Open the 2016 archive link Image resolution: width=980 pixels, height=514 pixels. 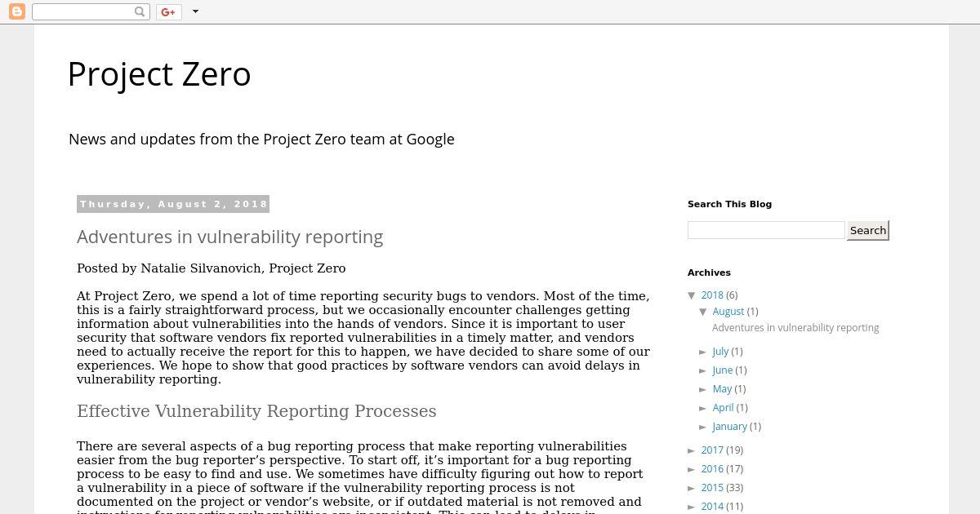coord(712,469)
